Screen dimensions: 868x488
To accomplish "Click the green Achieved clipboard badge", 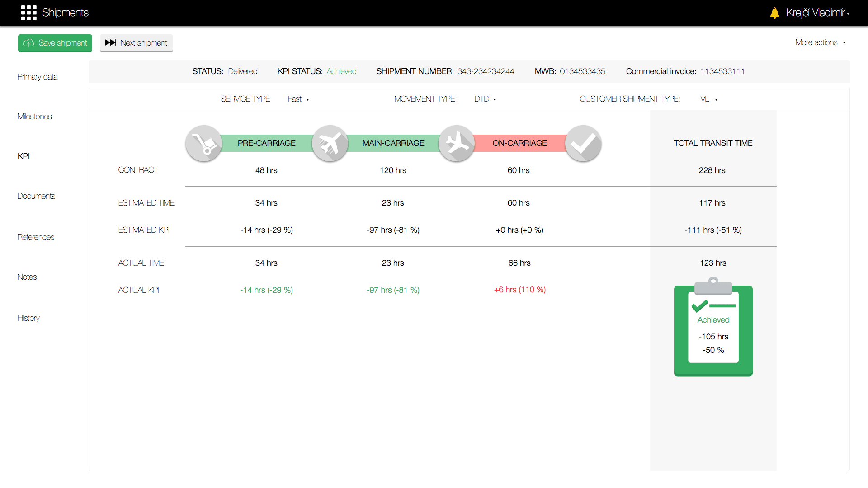I will pos(713,330).
